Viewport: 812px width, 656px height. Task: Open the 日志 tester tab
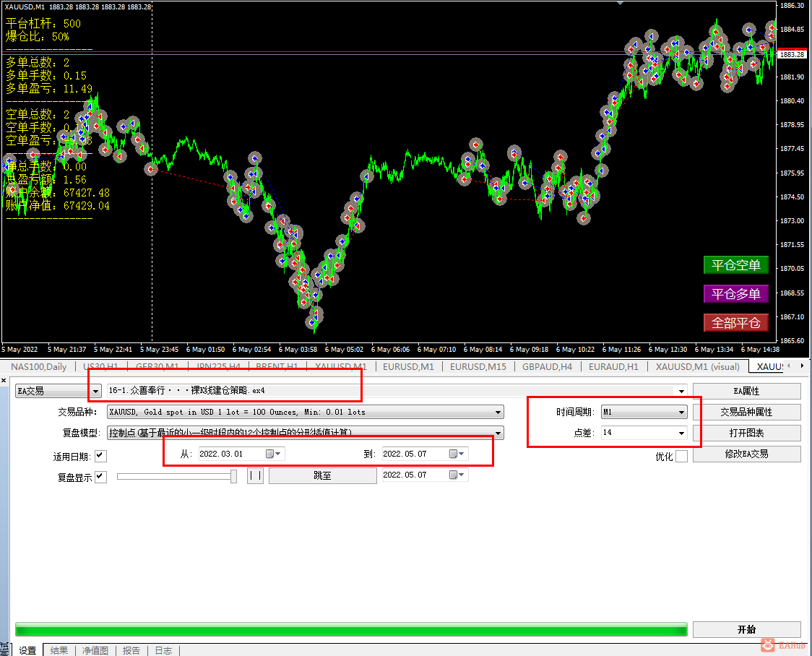tap(163, 650)
